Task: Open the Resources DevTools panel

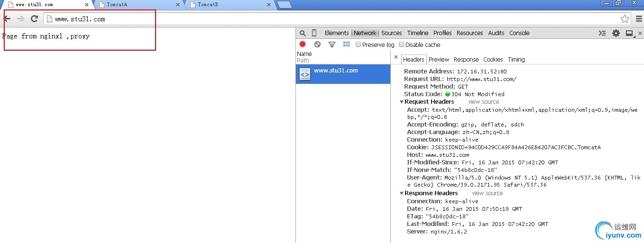Action: [x=470, y=33]
